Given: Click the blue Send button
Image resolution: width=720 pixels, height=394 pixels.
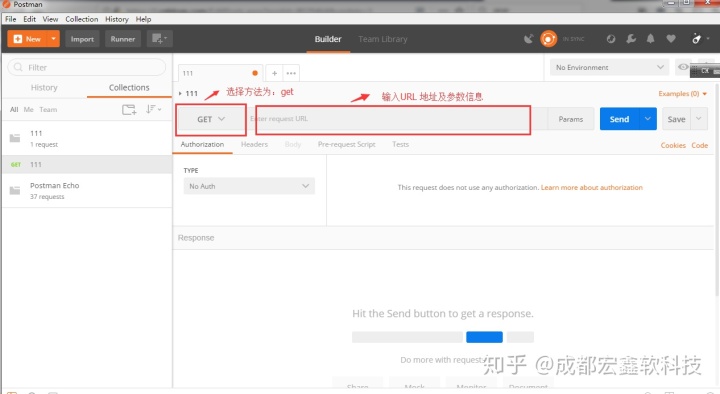Looking at the screenshot, I should click(x=619, y=119).
